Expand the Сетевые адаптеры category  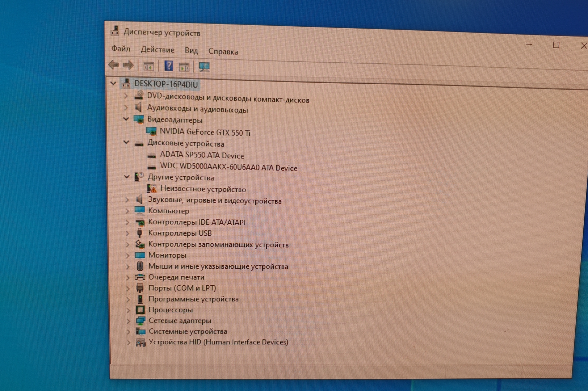[128, 321]
